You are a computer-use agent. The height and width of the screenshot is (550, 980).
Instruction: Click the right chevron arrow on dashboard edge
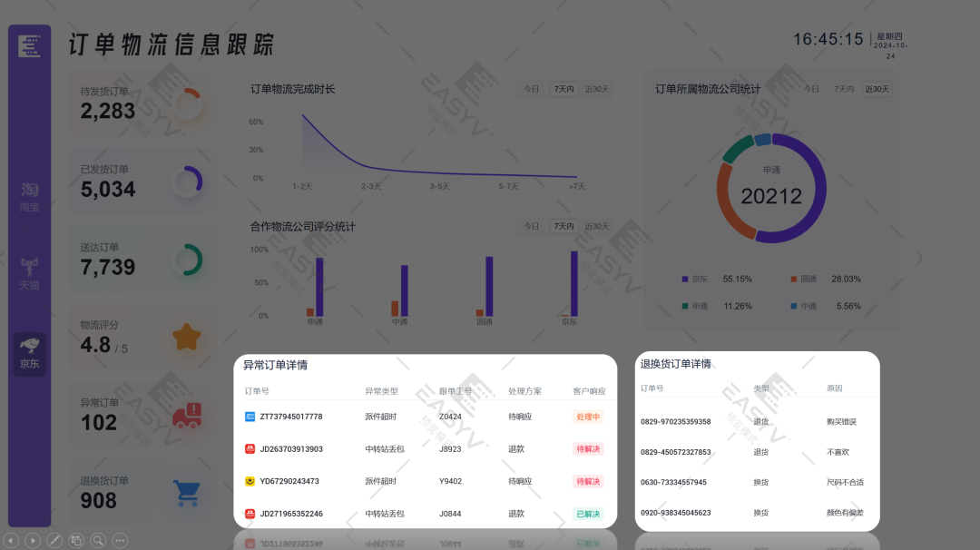tap(918, 258)
